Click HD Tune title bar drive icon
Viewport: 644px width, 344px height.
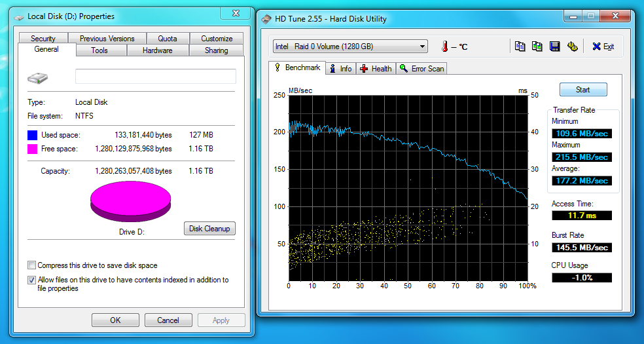267,19
